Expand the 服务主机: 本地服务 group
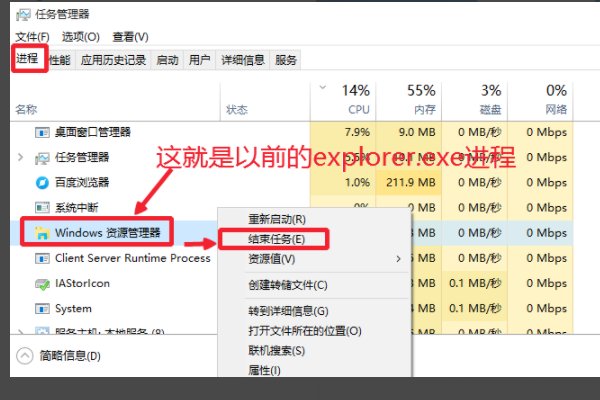 pyautogui.click(x=22, y=333)
